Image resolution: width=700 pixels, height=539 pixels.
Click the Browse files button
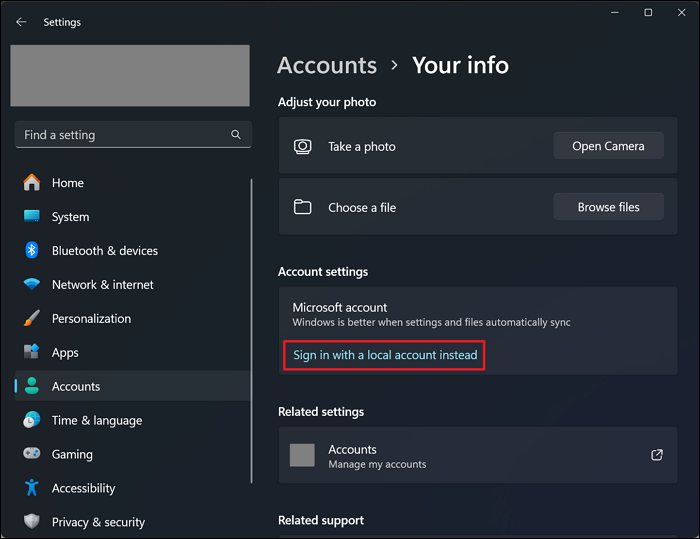(x=608, y=207)
